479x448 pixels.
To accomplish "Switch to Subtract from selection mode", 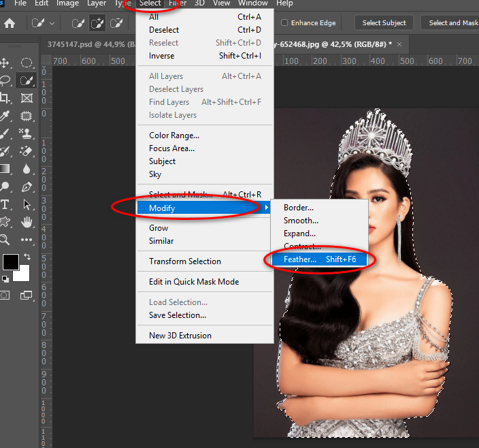I will (x=116, y=24).
